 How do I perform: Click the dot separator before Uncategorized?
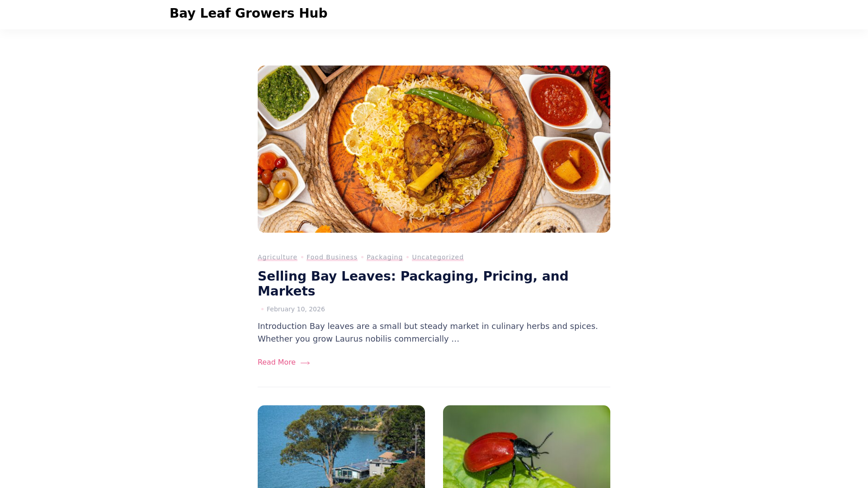[407, 257]
